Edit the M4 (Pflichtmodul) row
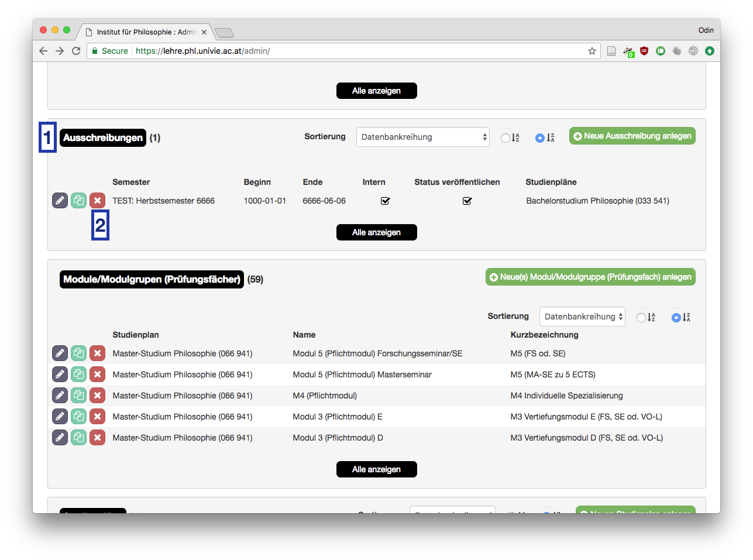This screenshot has width=753, height=560. [x=60, y=396]
